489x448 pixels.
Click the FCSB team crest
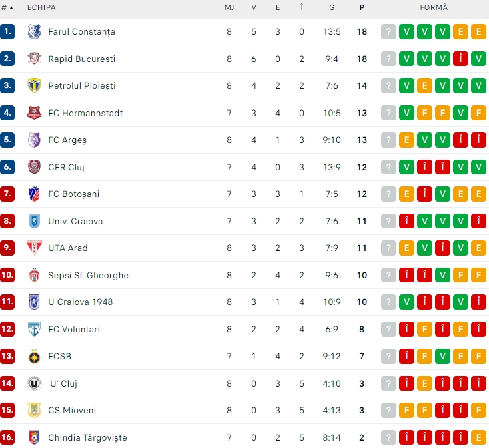[34, 356]
